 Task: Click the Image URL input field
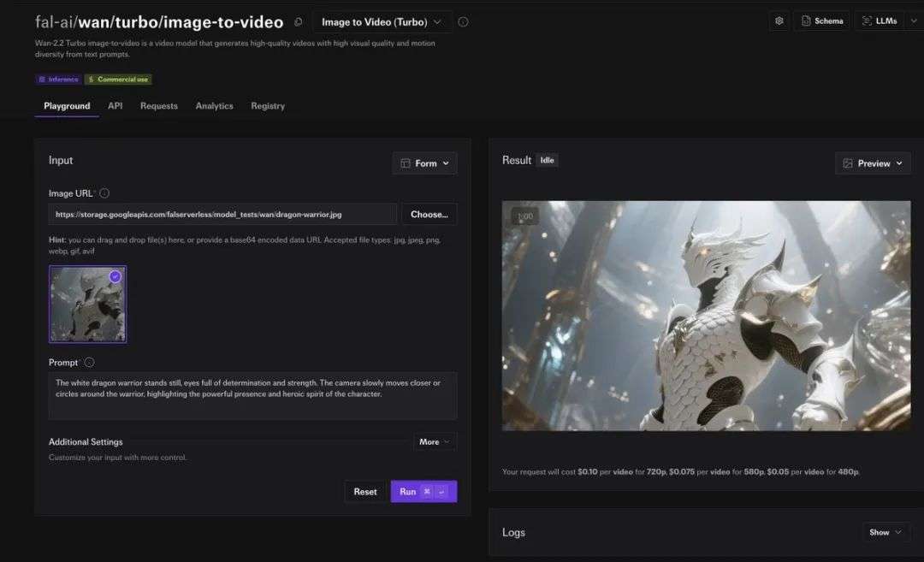pos(222,215)
